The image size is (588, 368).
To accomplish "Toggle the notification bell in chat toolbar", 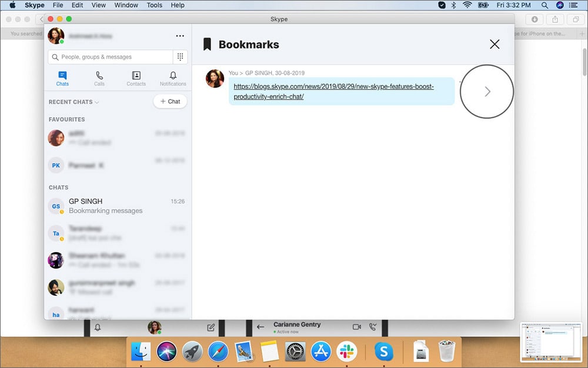I will tap(98, 327).
